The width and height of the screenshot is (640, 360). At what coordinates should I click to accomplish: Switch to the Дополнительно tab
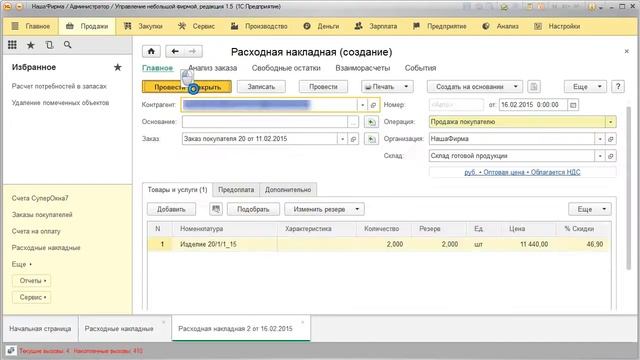(x=288, y=190)
